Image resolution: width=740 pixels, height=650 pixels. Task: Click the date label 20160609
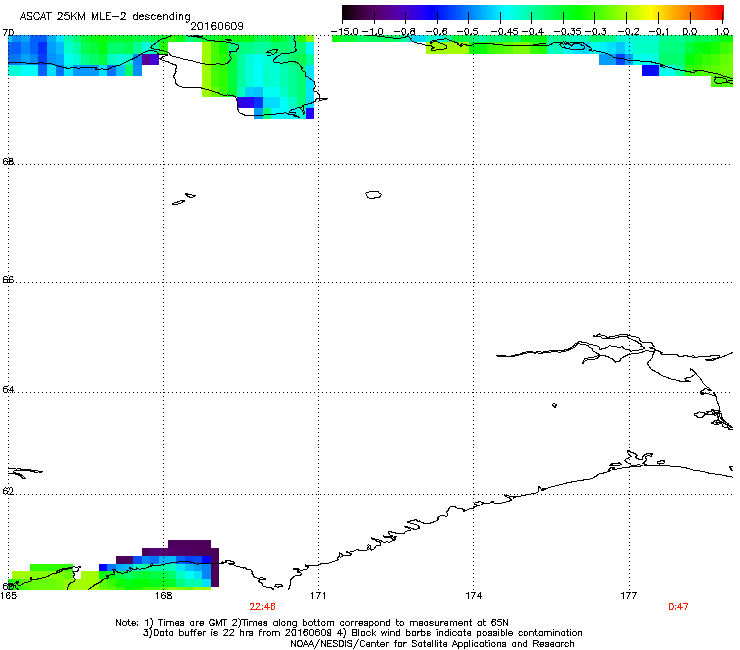coord(217,26)
